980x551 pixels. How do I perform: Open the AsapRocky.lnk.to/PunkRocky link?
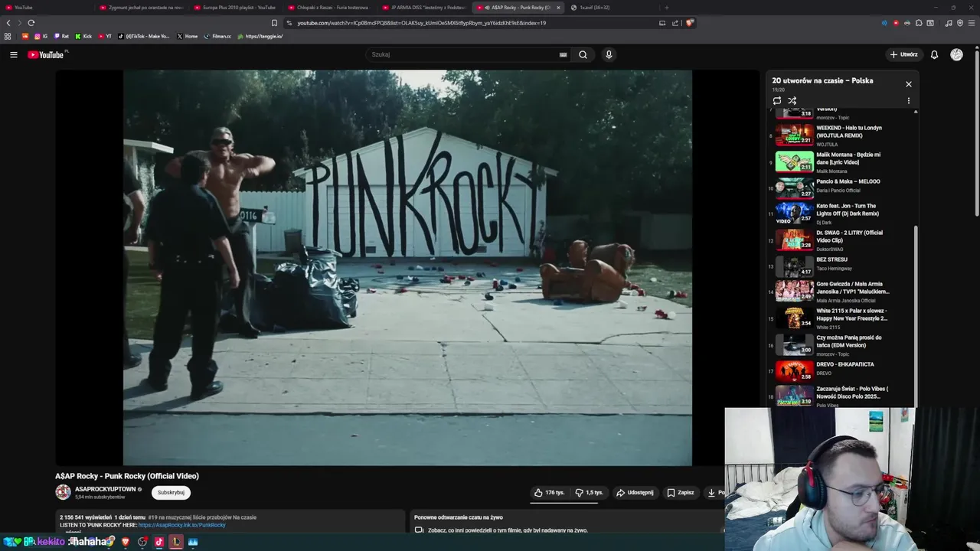point(181,525)
